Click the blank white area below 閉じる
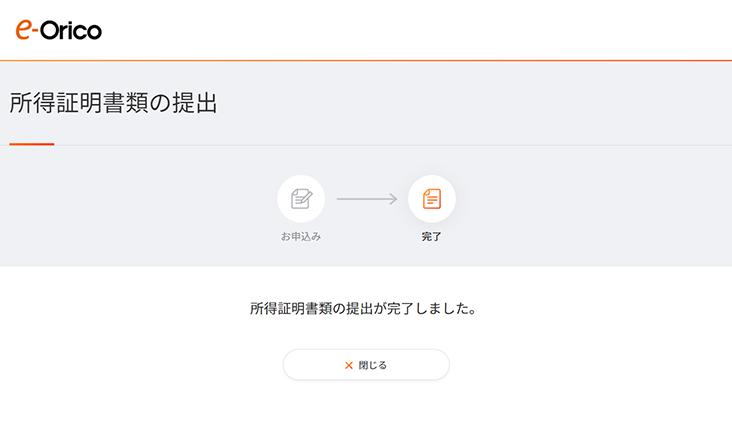 point(366,415)
